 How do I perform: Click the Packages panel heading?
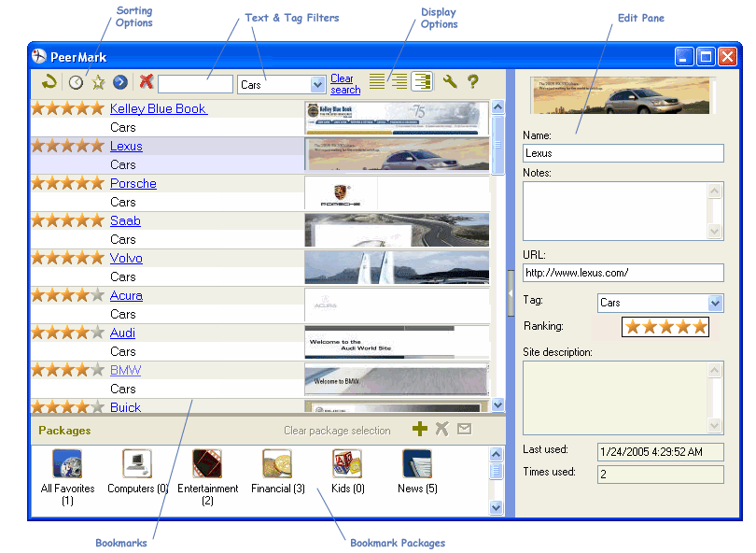pos(64,431)
